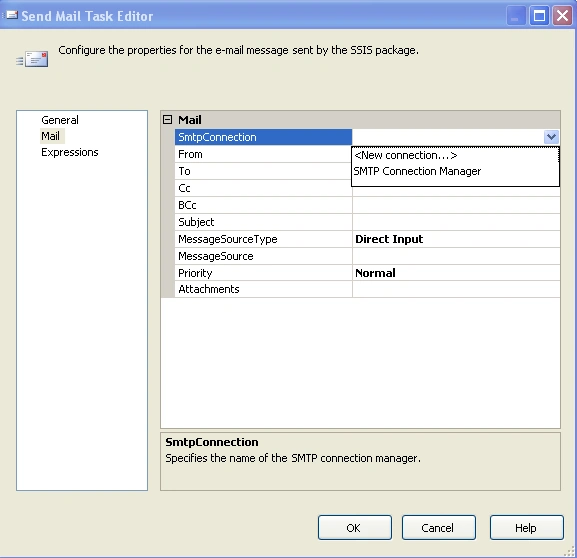577x558 pixels.
Task: Click the MessageSource value field
Action: click(x=456, y=256)
